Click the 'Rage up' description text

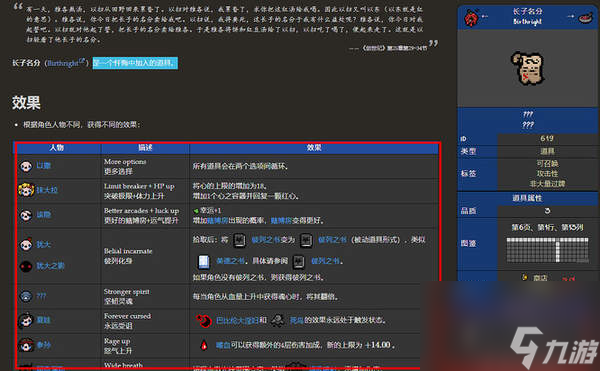(x=117, y=341)
